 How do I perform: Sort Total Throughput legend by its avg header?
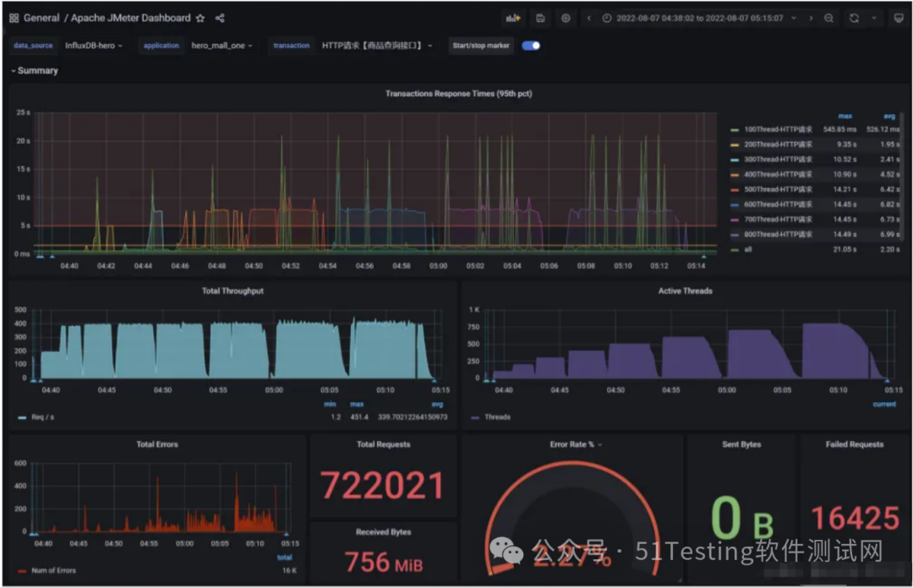point(437,404)
